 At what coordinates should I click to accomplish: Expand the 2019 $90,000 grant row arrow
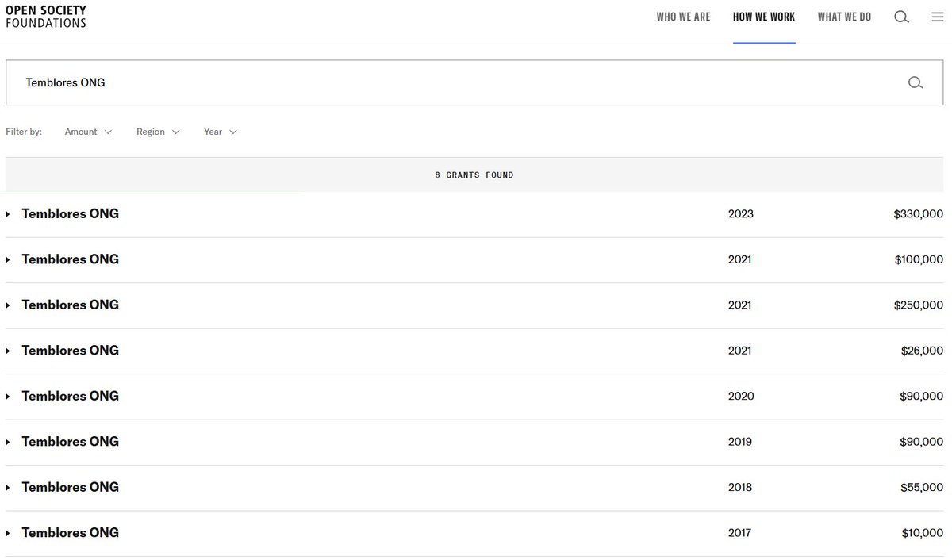tap(8, 442)
